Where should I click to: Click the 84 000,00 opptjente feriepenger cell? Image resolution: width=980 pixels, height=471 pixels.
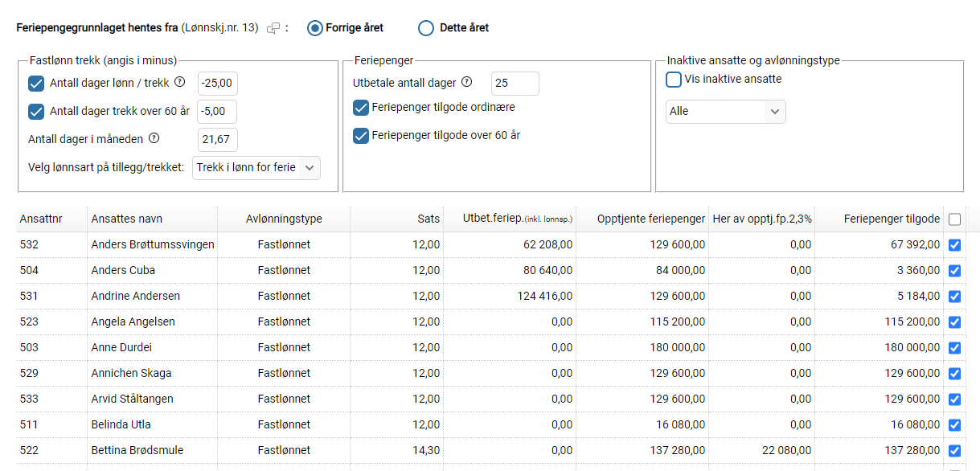point(642,270)
